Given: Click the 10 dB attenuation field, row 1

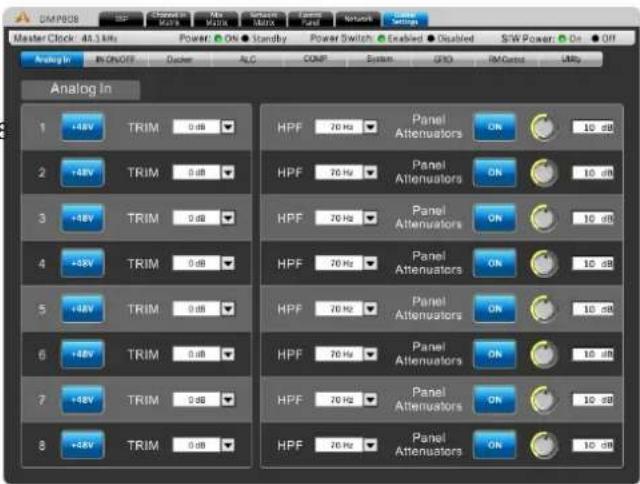Looking at the screenshot, I should tap(593, 127).
